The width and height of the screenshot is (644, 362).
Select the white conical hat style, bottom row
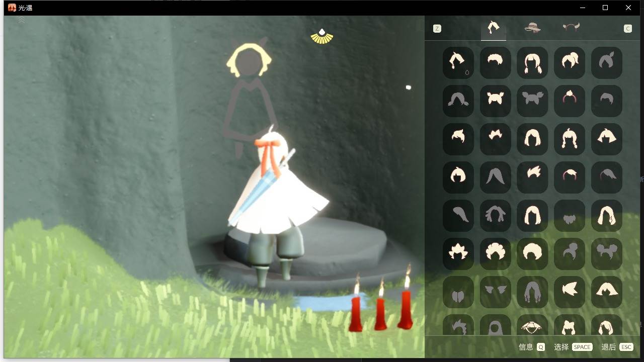click(532, 325)
